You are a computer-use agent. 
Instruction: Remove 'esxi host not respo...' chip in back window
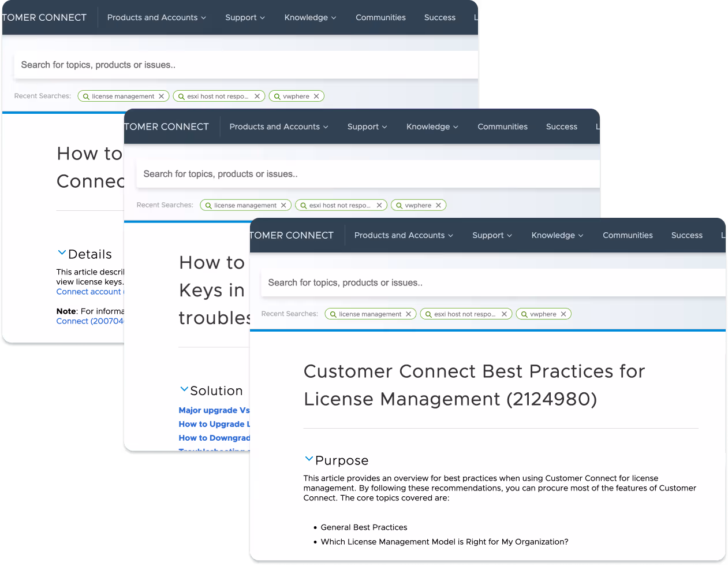point(257,96)
